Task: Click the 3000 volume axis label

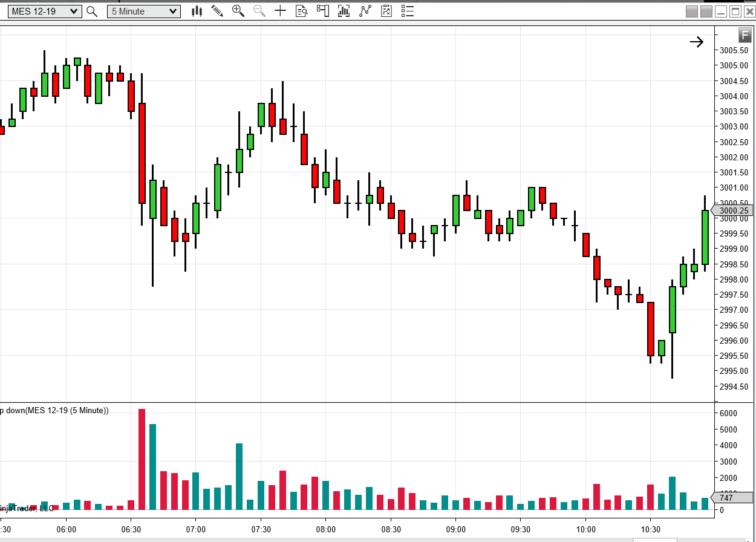Action: tap(728, 462)
